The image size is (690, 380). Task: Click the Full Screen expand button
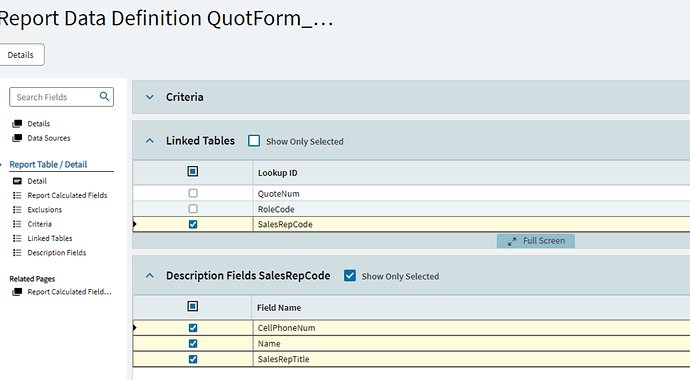tap(536, 241)
